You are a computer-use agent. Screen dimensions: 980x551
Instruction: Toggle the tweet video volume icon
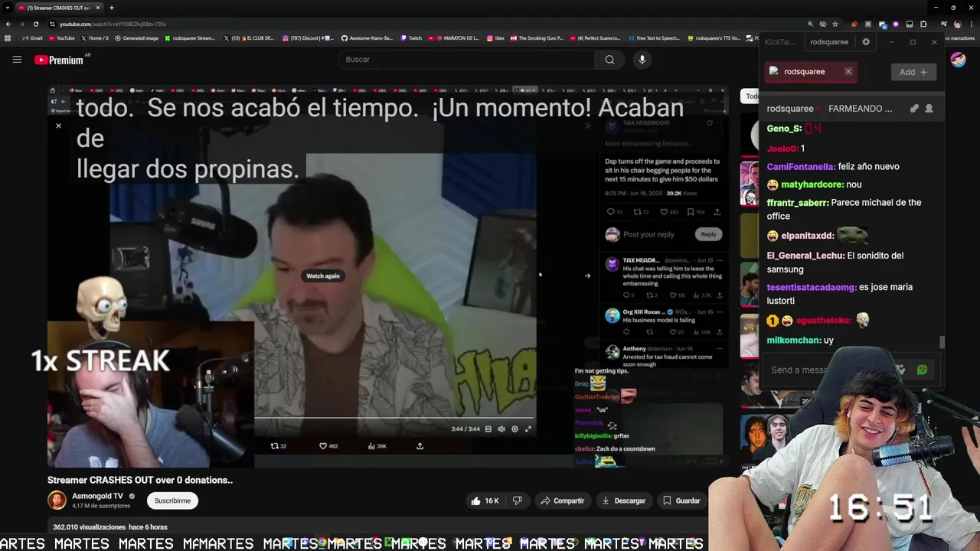pyautogui.click(x=501, y=429)
